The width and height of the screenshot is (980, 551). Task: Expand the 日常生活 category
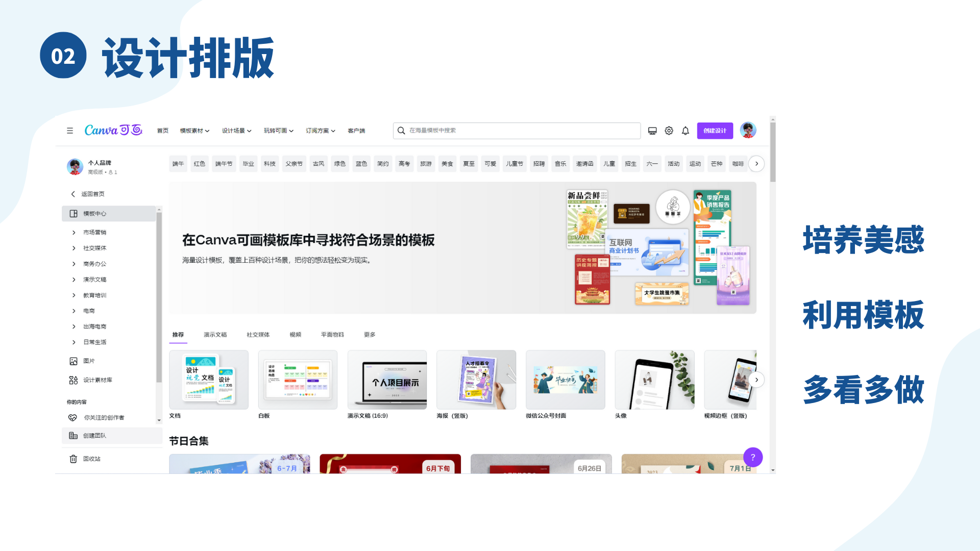point(73,342)
